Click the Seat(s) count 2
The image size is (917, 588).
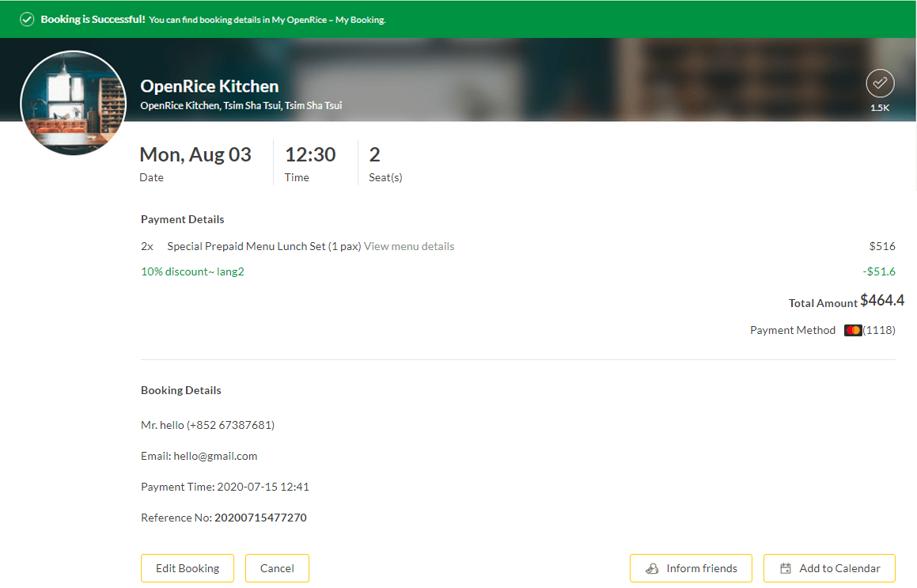374,154
